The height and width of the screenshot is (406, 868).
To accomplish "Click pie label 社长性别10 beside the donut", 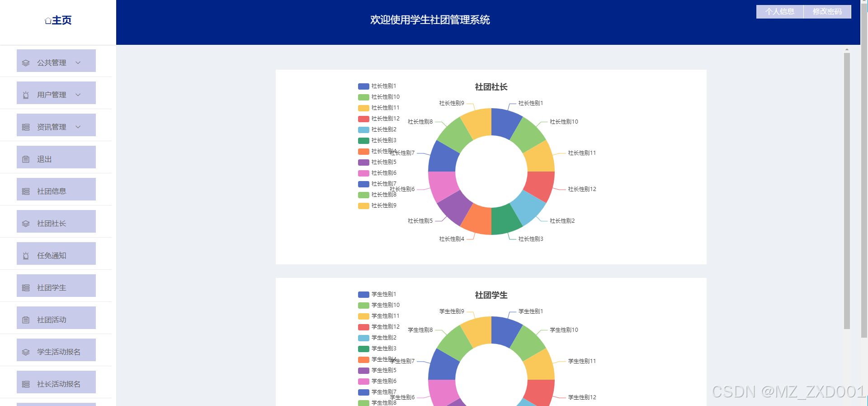I will pyautogui.click(x=564, y=122).
